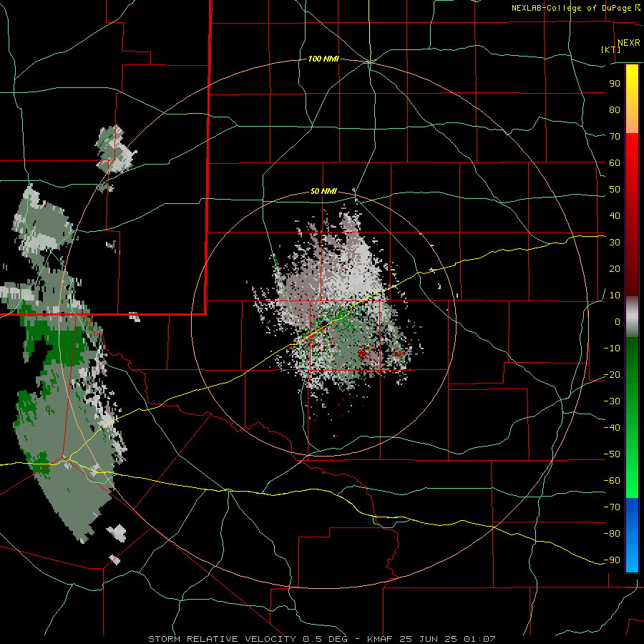Image resolution: width=644 pixels, height=644 pixels.
Task: Click the -70 value on velocity scale
Action: [x=612, y=507]
